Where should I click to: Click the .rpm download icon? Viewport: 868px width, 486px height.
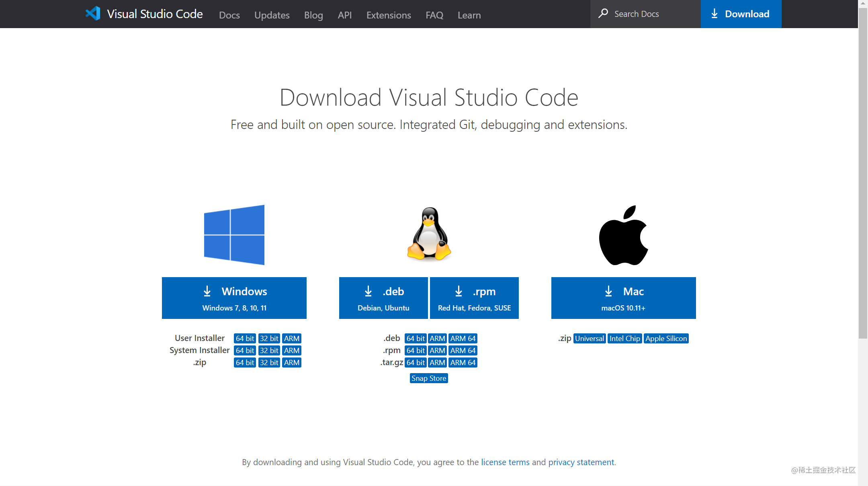[459, 291]
